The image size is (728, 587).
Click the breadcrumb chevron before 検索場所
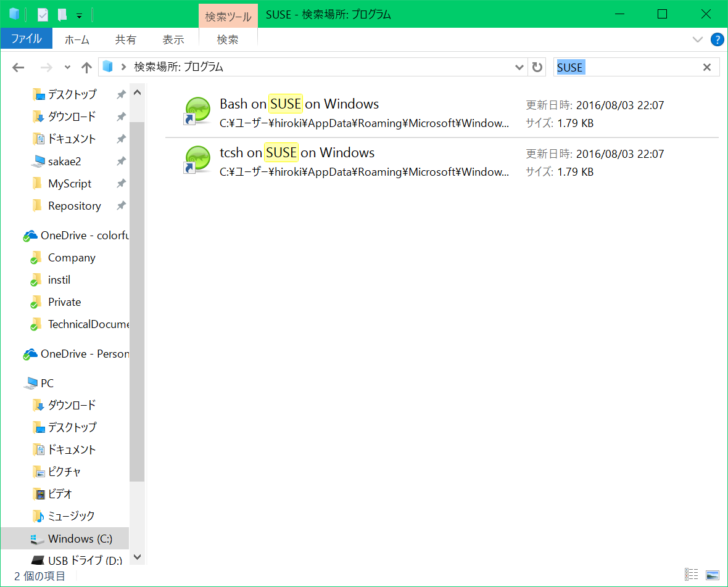pyautogui.click(x=123, y=67)
